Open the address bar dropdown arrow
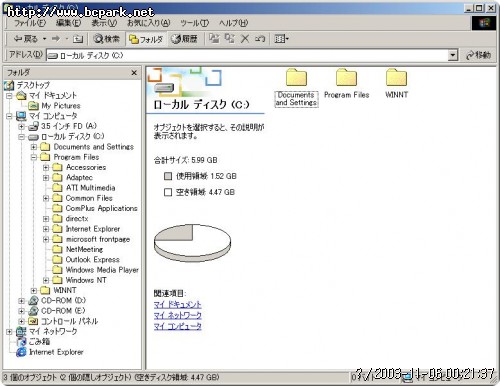This screenshot has height=386, width=500. coord(452,55)
